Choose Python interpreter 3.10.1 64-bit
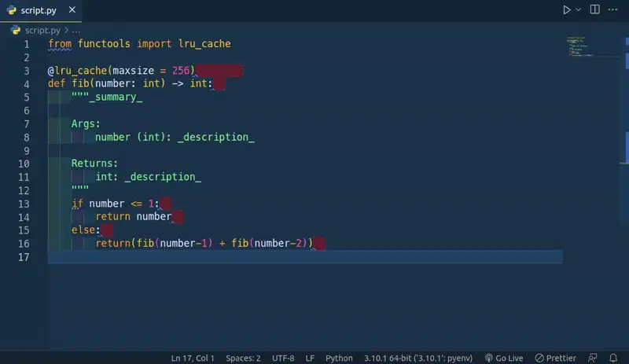This screenshot has width=629, height=364. tap(418, 358)
